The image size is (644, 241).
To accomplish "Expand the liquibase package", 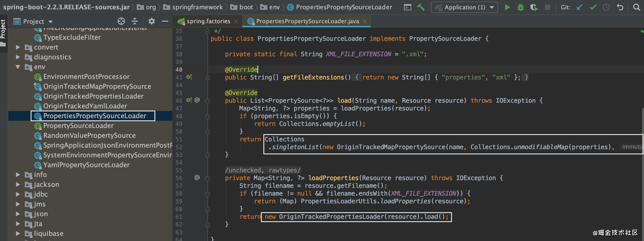I will point(18,234).
